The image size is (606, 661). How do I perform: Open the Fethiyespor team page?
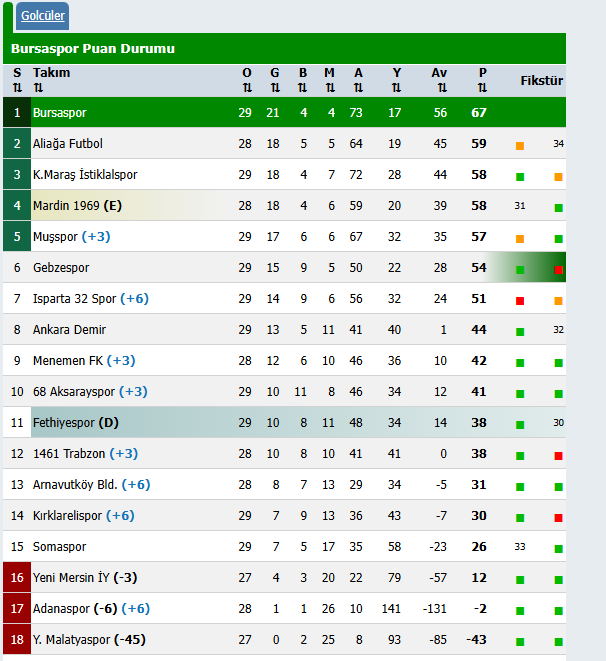(x=64, y=423)
